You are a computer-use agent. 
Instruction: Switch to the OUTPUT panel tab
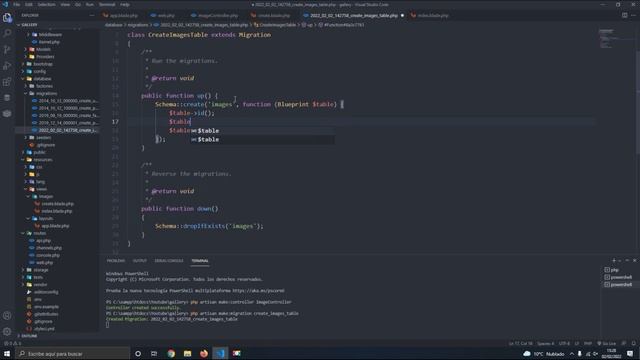click(x=140, y=260)
